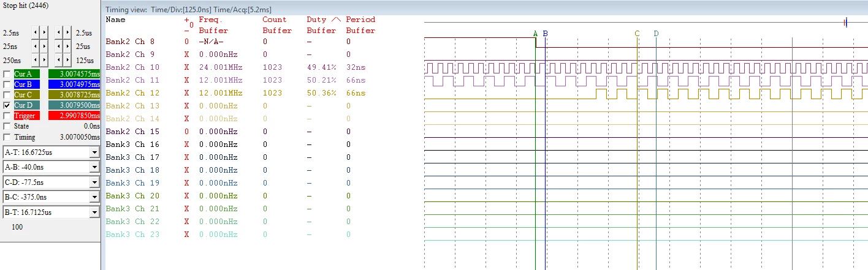Tick the State checkbox

[7, 126]
